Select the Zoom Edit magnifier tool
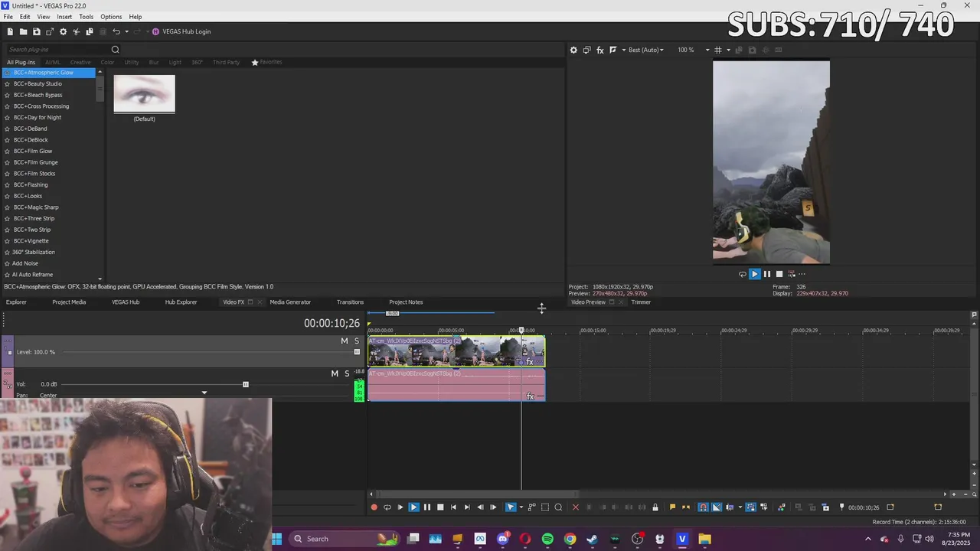Screen dimensions: 980x551 (x=558, y=507)
